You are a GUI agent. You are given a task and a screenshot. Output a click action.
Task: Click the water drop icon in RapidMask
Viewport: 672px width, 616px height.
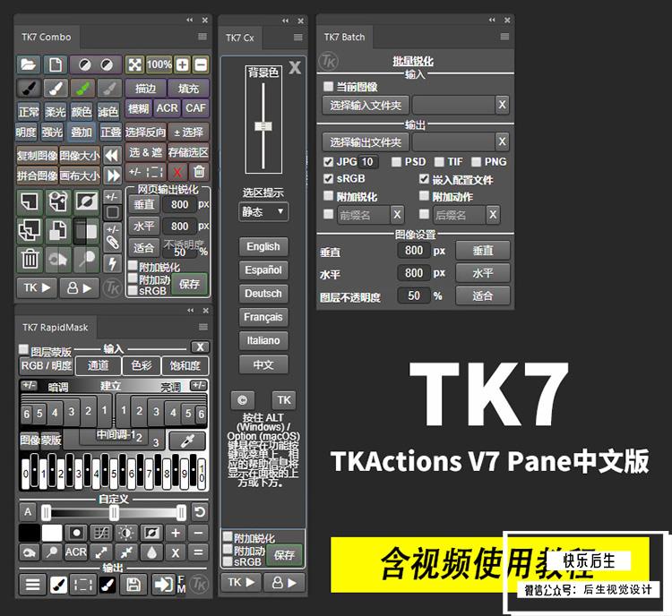(152, 552)
